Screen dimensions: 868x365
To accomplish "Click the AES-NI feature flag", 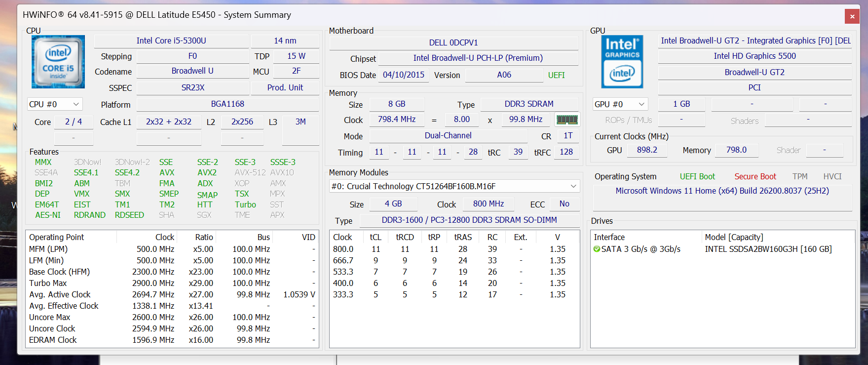I will click(48, 215).
